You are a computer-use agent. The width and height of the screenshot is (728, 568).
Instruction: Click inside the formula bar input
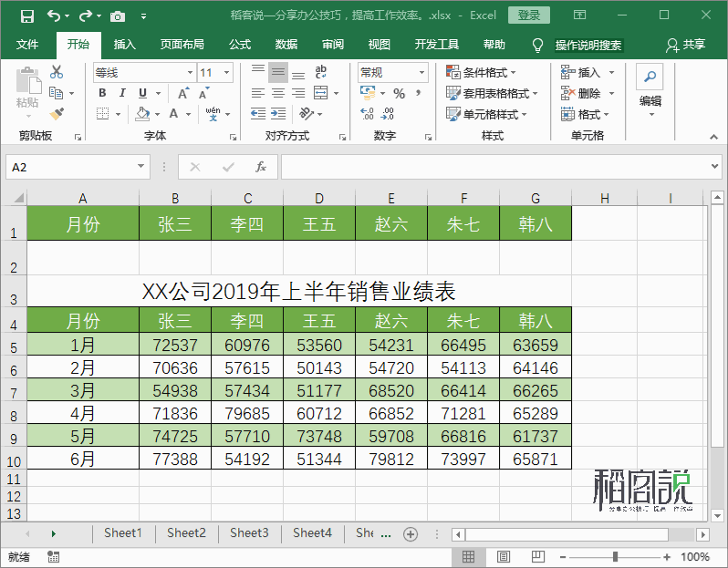[x=495, y=167]
